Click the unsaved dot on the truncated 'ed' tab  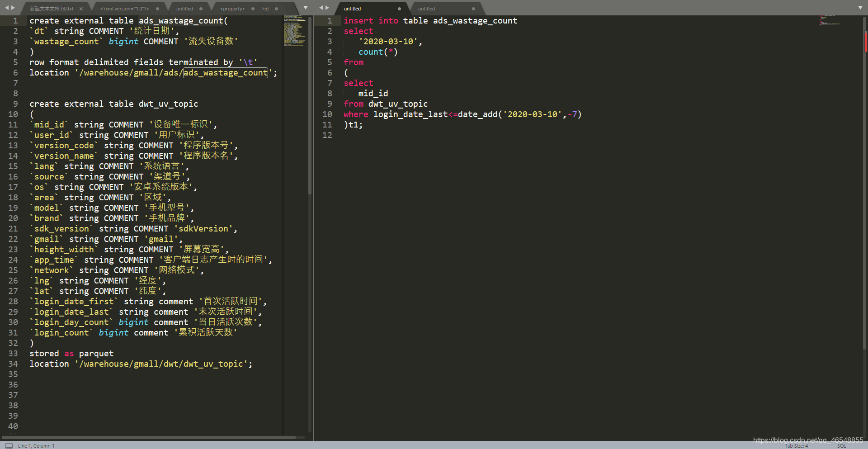click(x=276, y=9)
